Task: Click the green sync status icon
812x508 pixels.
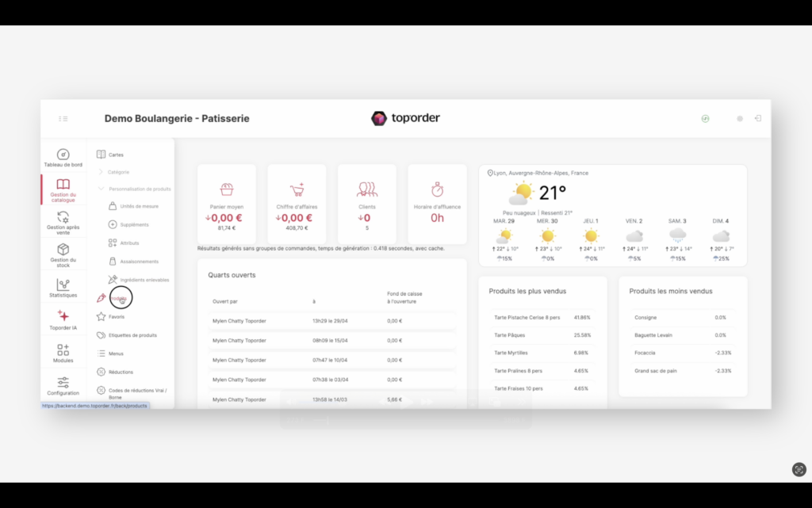Action: tap(705, 118)
